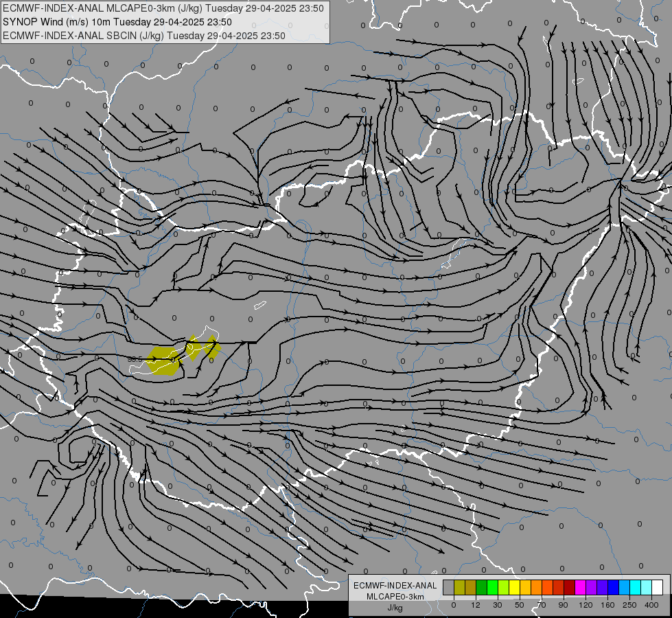Click the ECMWF-INDEX-ANAL SBCIN title line

tap(143, 36)
